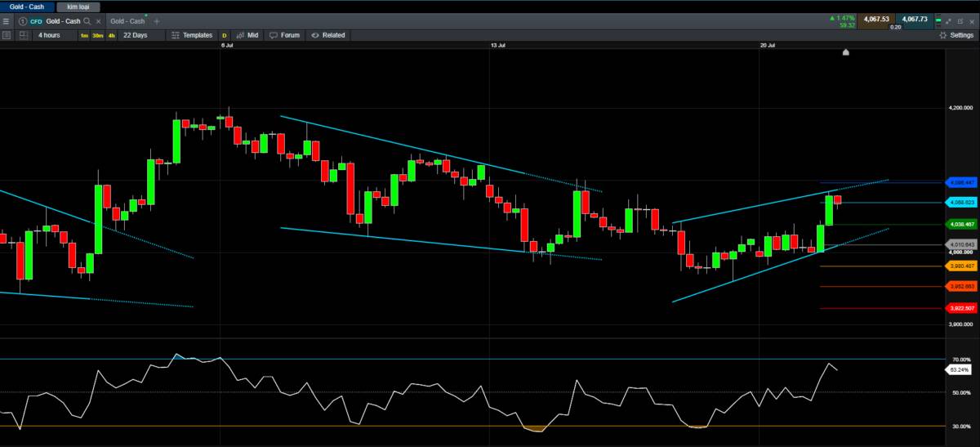Click the product info circle icon

click(22, 20)
